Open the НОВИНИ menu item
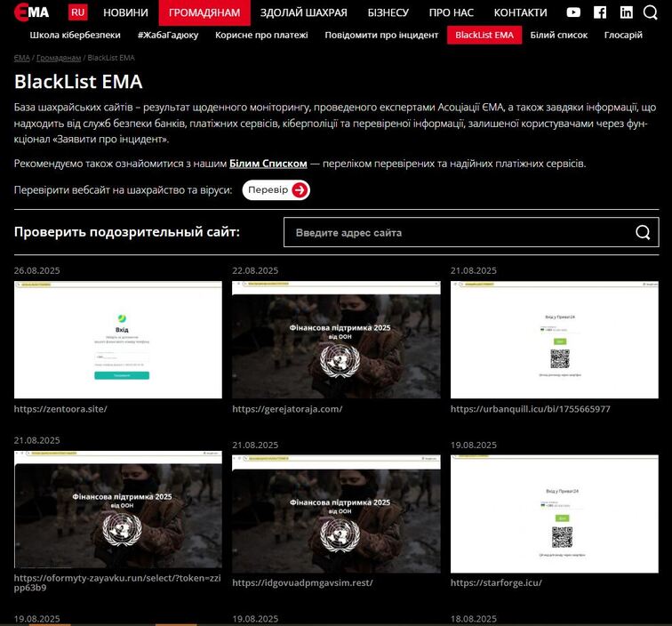The image size is (672, 626). point(125,12)
